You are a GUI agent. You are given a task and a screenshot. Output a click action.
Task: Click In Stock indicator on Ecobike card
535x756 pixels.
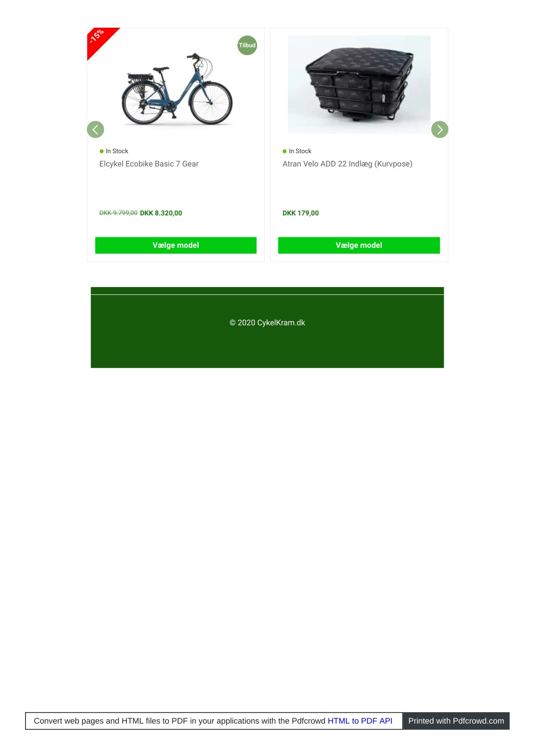(x=114, y=151)
